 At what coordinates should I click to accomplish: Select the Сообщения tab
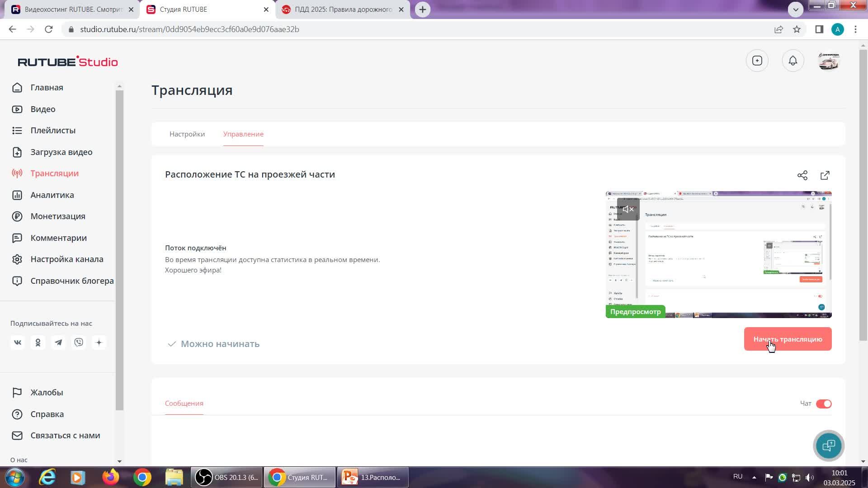point(184,404)
